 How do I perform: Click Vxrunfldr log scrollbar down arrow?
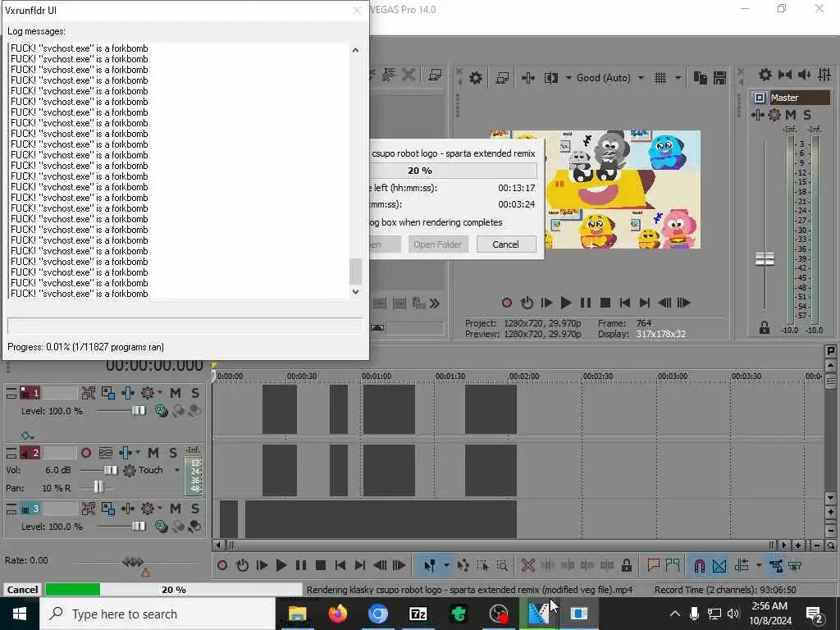[x=356, y=292]
